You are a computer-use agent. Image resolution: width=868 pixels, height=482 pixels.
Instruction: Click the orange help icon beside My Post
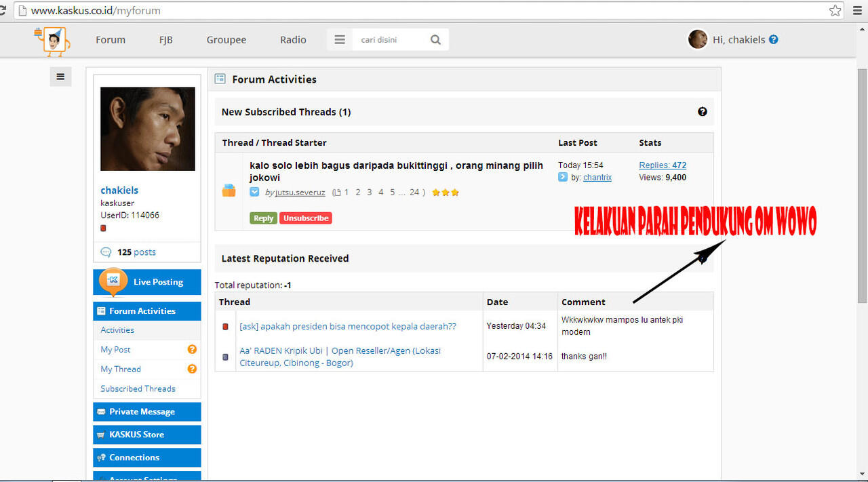[x=192, y=349]
